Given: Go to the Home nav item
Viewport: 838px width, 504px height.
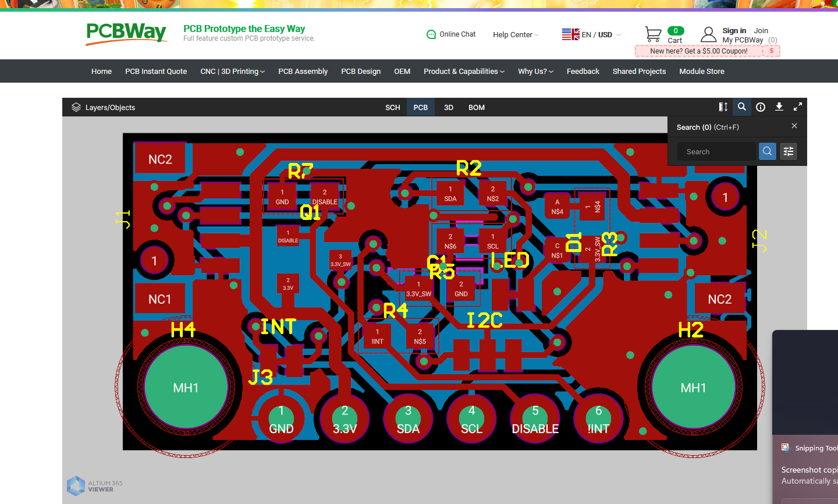Looking at the screenshot, I should [101, 71].
